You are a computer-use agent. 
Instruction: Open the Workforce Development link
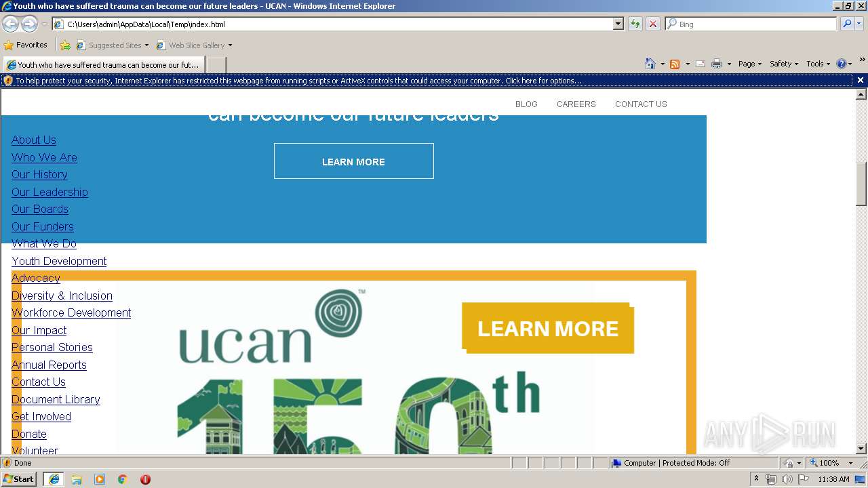tap(71, 312)
